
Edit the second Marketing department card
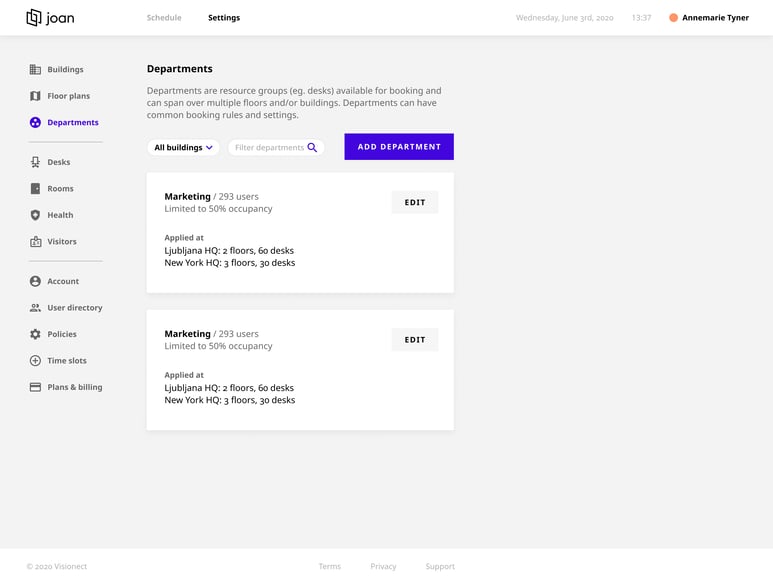coord(415,340)
